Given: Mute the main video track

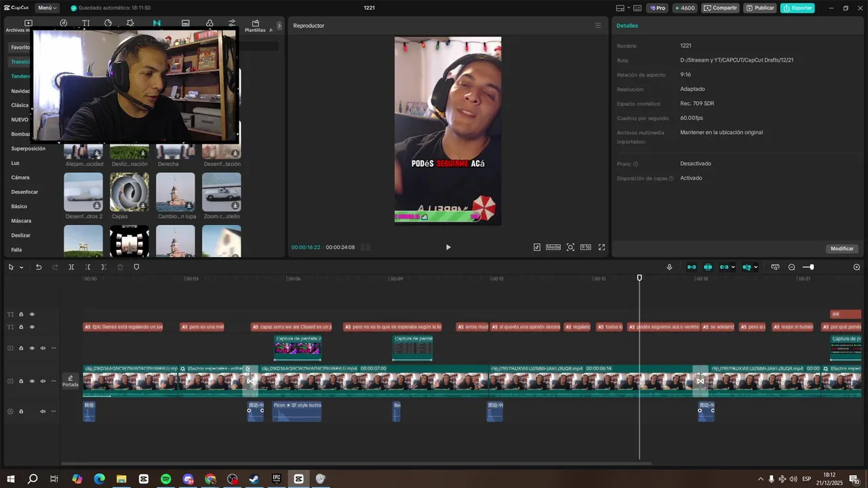Looking at the screenshot, I should 43,382.
